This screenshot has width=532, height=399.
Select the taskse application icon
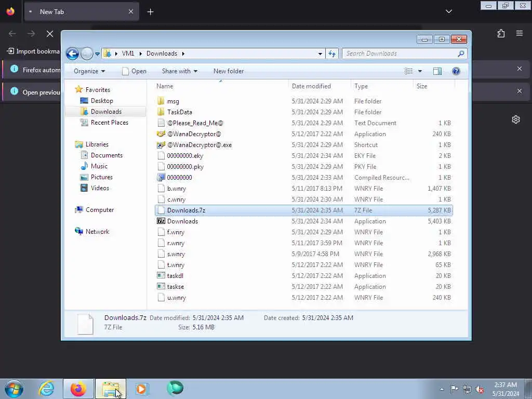161,286
